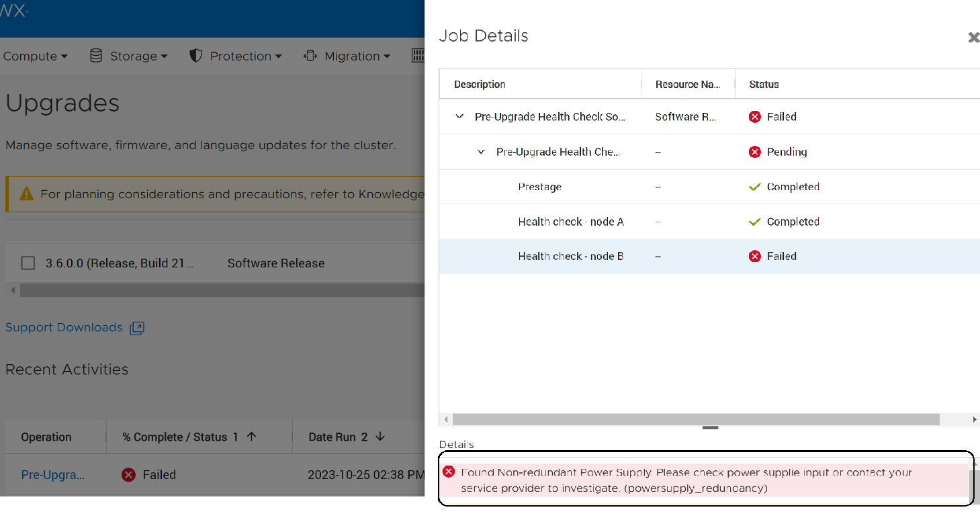Image resolution: width=980 pixels, height=522 pixels.
Task: Click the Protection shield icon
Action: point(195,56)
